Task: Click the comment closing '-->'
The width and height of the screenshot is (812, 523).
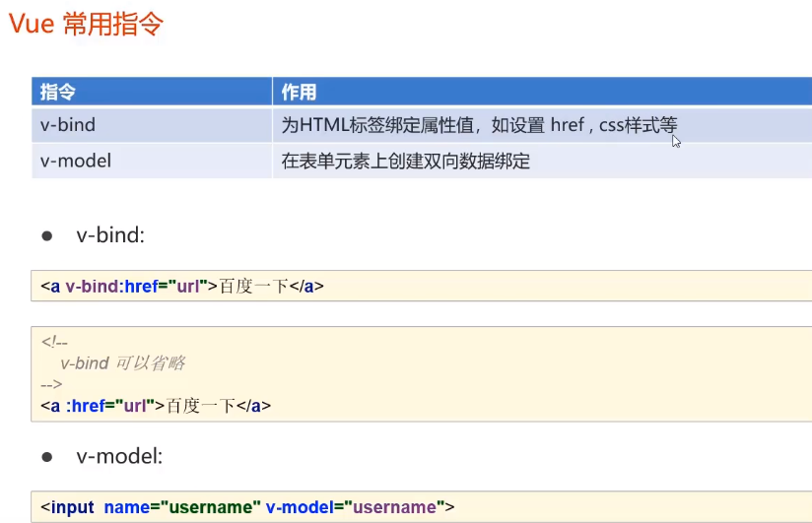Action: [x=51, y=384]
